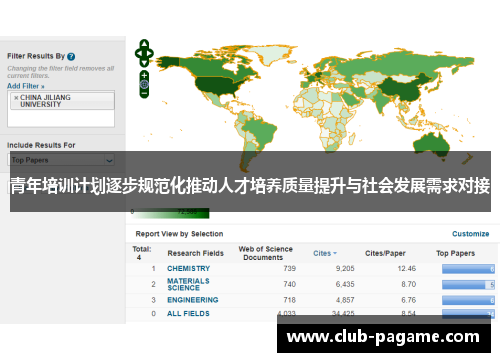Pan the map up

click(x=144, y=44)
